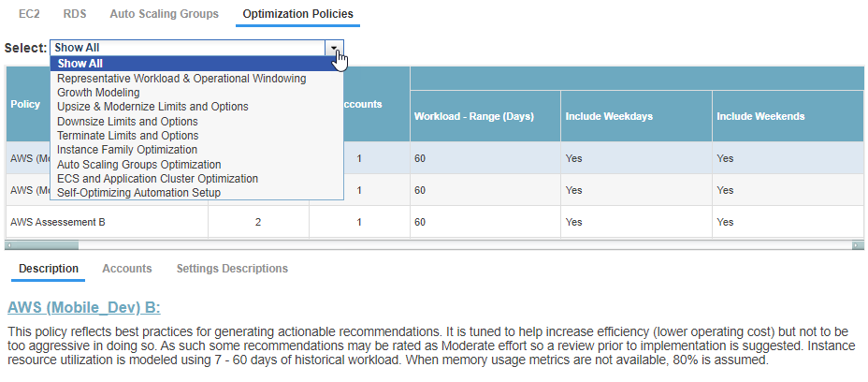
Task: Select Instance Family Optimization option
Action: click(127, 150)
